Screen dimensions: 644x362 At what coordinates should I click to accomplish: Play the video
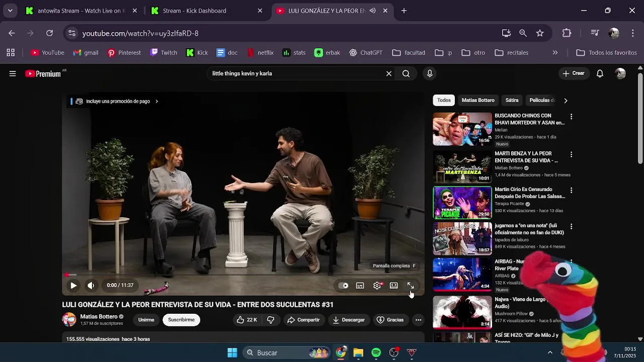(x=73, y=286)
